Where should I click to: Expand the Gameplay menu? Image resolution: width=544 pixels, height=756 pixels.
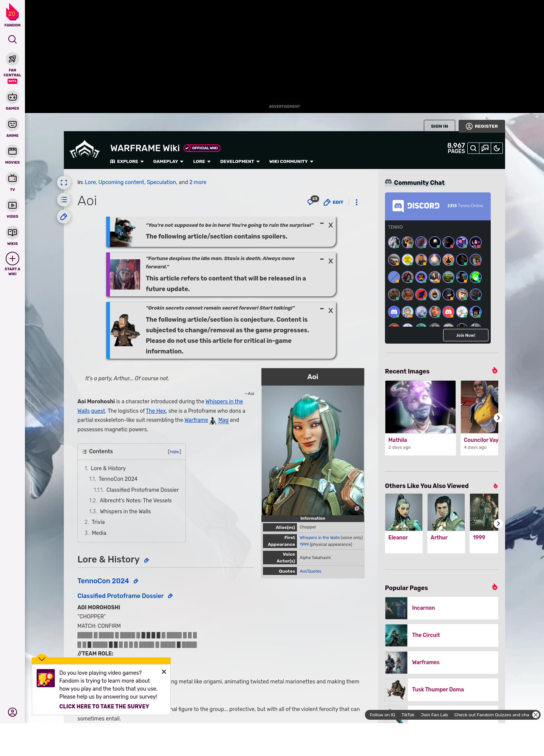[168, 161]
